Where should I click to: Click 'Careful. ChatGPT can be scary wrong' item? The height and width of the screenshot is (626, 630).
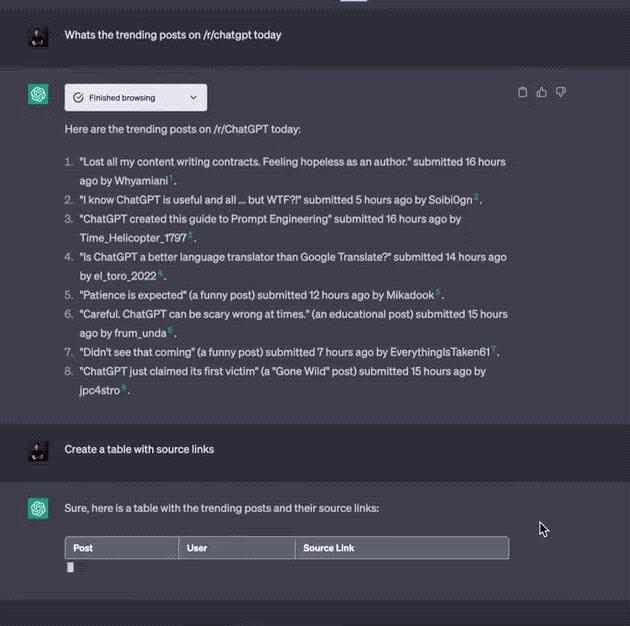click(293, 323)
